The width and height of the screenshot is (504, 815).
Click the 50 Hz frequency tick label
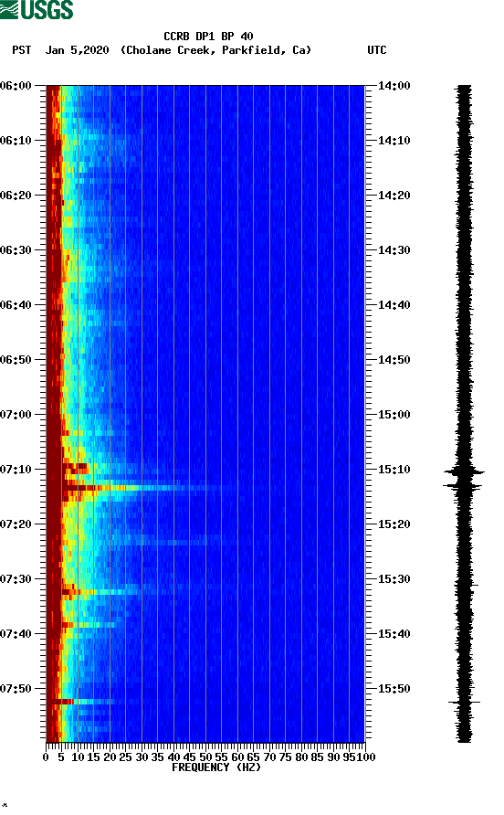point(205,757)
